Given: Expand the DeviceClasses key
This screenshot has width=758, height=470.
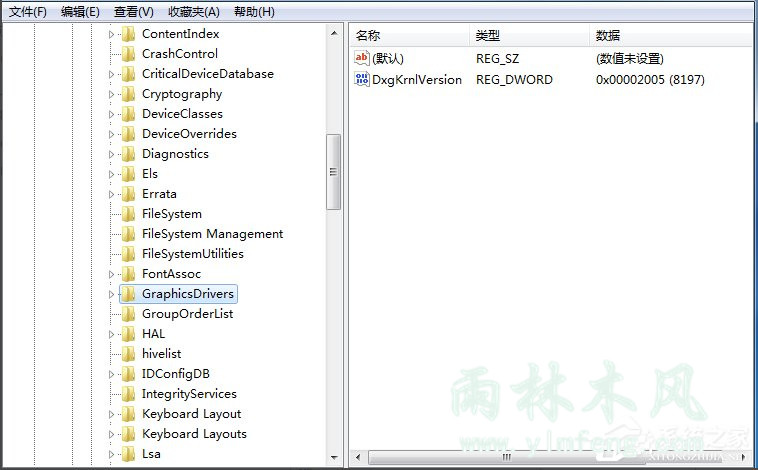Looking at the screenshot, I should [111, 115].
